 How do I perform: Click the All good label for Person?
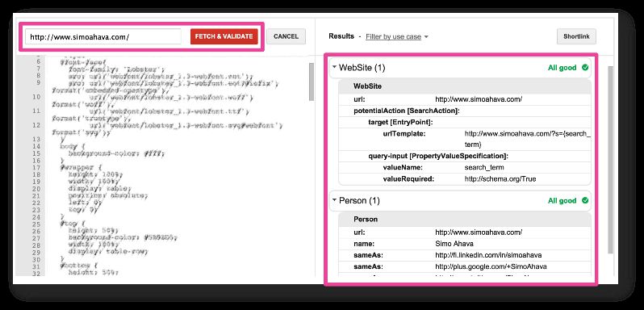(562, 201)
